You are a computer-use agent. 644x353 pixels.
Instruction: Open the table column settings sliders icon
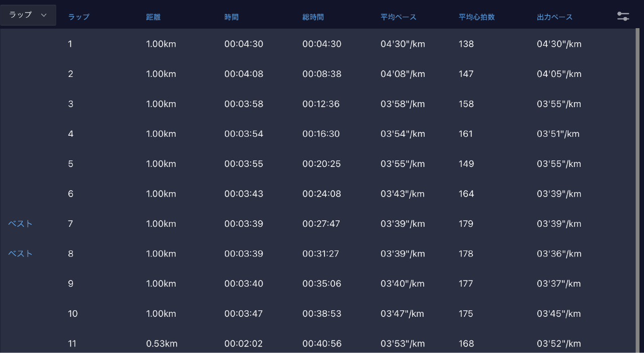623,16
